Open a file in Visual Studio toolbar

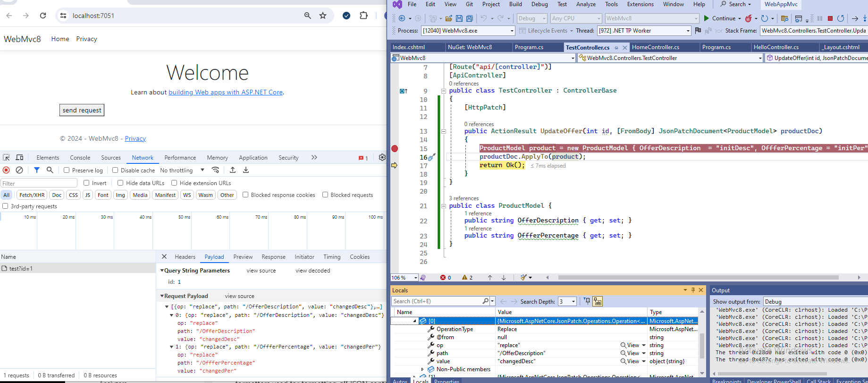448,18
